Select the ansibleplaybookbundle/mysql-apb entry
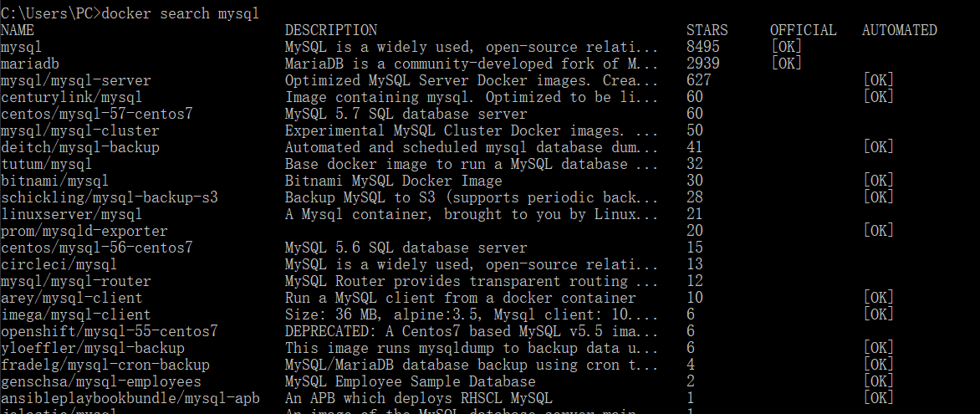The height and width of the screenshot is (414, 980). pos(130,398)
